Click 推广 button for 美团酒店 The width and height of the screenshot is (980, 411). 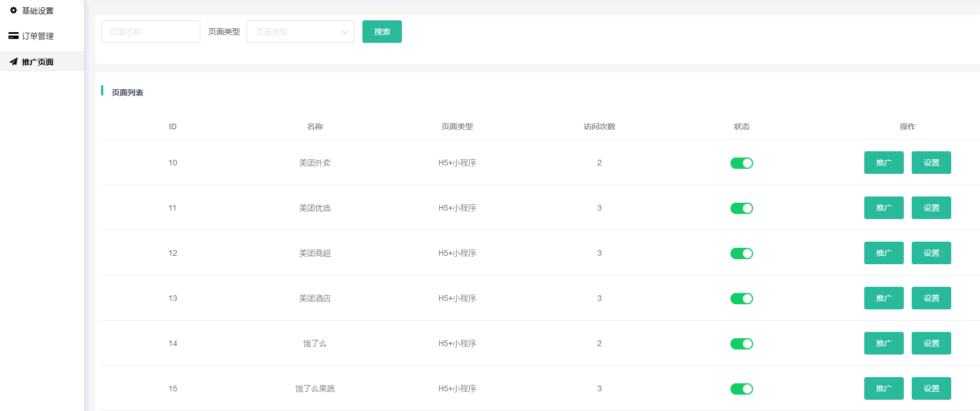coord(884,298)
